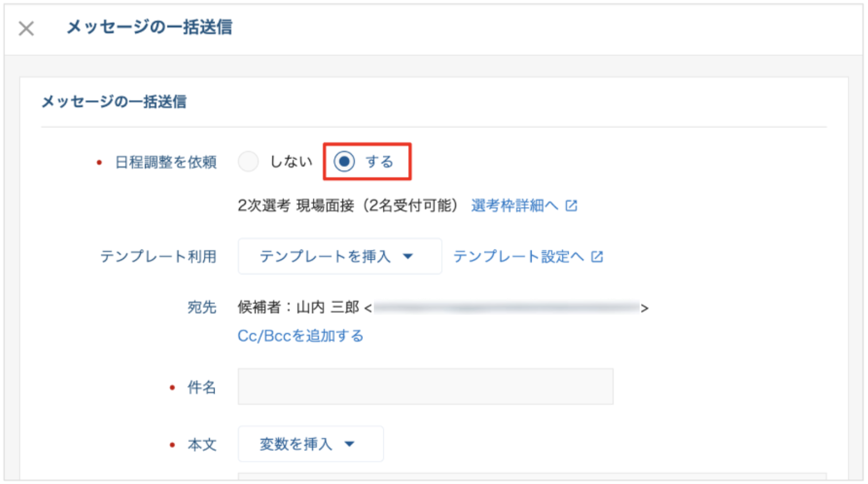Click the 日程調整を依頼 field label
This screenshot has height=484, width=868.
coord(166,162)
